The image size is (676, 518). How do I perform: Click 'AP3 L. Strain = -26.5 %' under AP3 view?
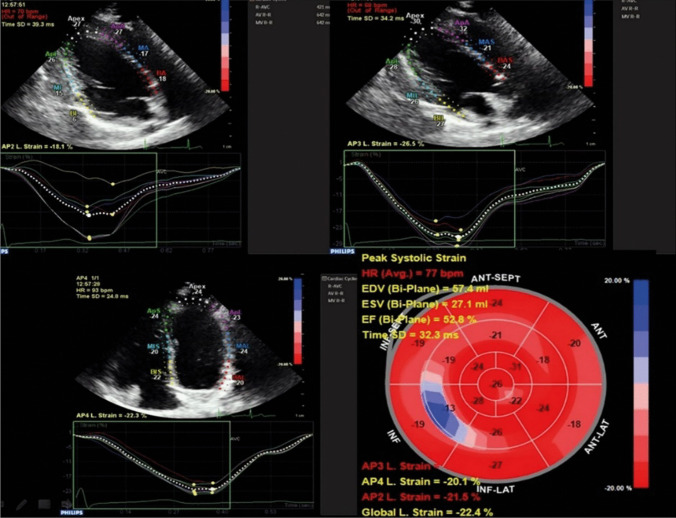pyautogui.click(x=385, y=144)
